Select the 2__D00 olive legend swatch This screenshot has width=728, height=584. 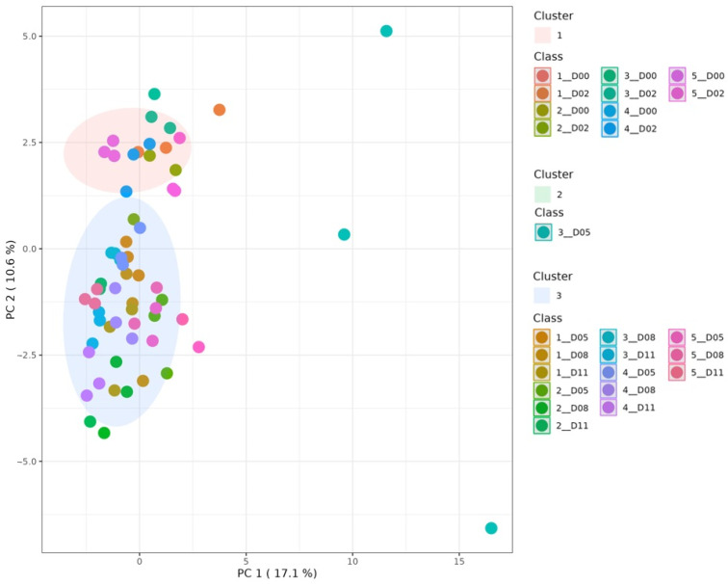(x=542, y=111)
